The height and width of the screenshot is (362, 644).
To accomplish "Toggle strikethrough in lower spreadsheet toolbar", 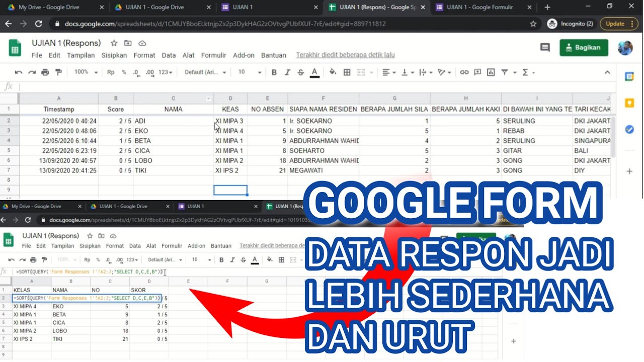I will [x=243, y=260].
